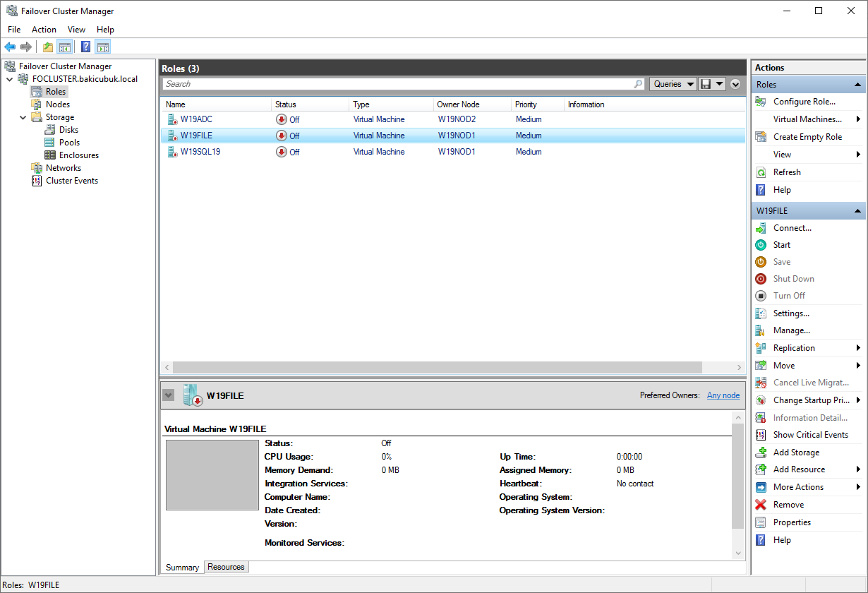Toggle Show/Hide Action Pane toolbar icon
The height and width of the screenshot is (593, 868).
point(103,47)
